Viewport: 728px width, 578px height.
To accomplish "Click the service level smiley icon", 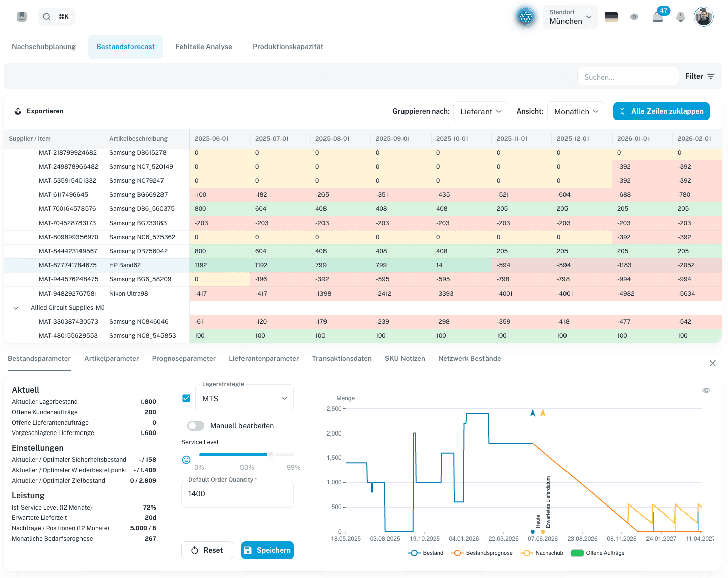I will 186,460.
